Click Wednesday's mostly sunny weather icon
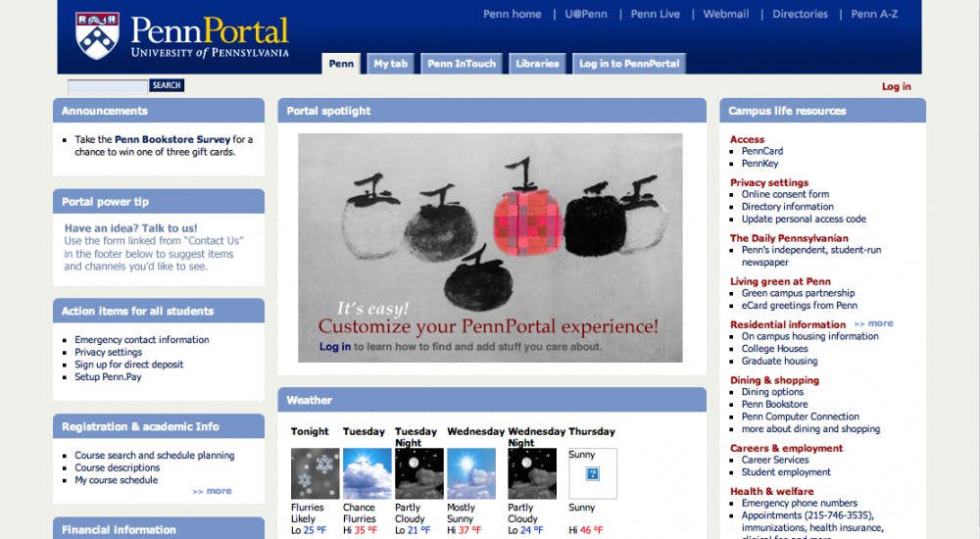Screen dimensions: 980x539 (x=471, y=474)
